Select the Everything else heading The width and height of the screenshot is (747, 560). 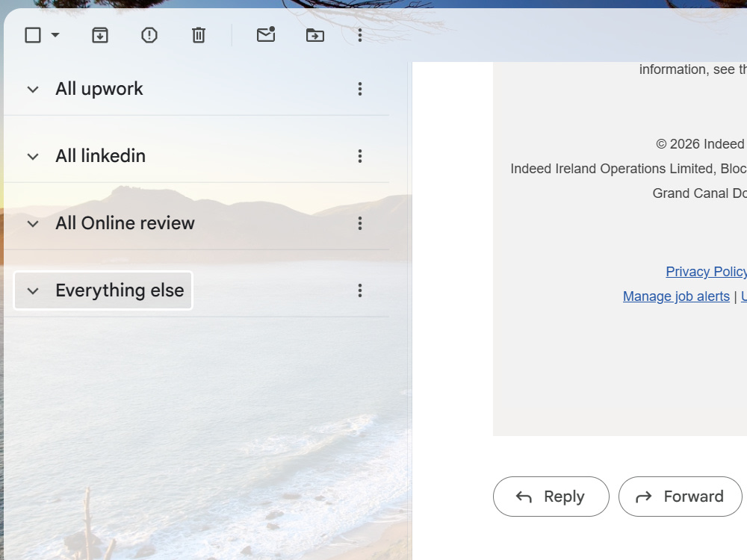120,290
